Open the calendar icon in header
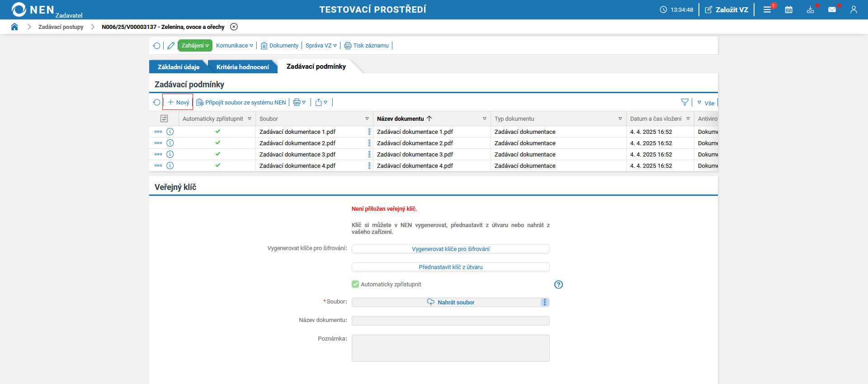 coord(788,9)
